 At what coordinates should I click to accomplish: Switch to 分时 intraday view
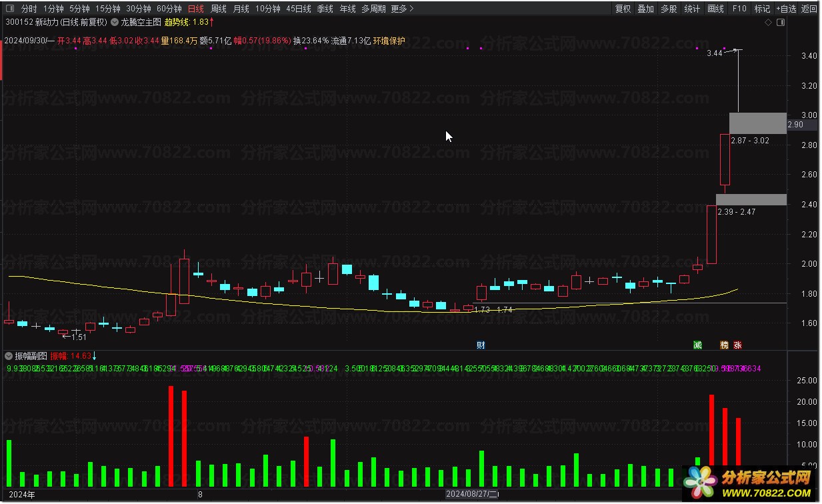(x=29, y=9)
